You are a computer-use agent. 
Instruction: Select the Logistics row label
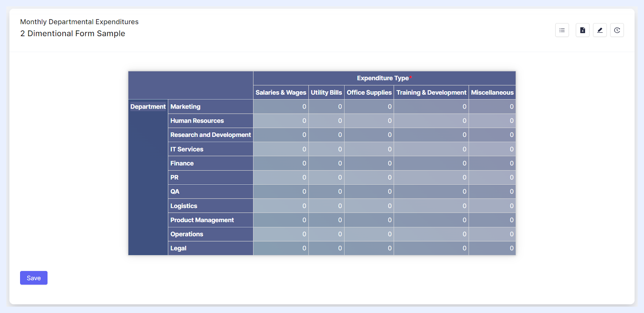210,206
